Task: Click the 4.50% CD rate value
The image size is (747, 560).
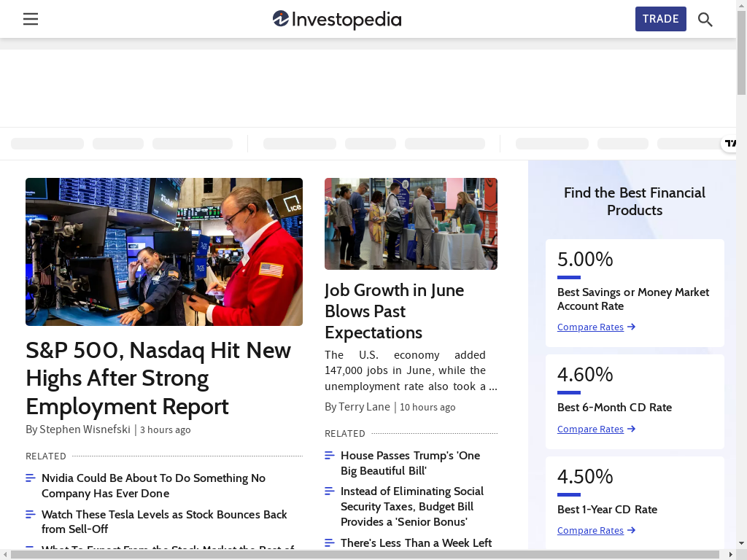Action: pos(585,477)
